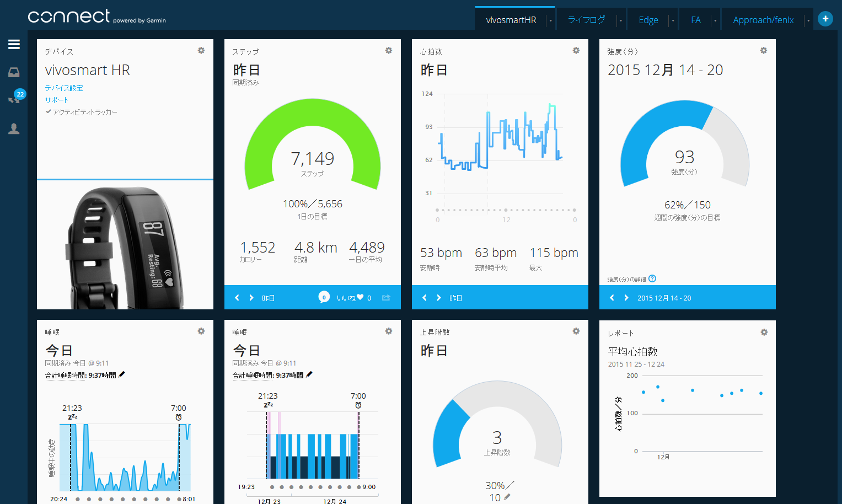Switch to the Approach/fenix tab
The height and width of the screenshot is (504, 842).
(763, 20)
